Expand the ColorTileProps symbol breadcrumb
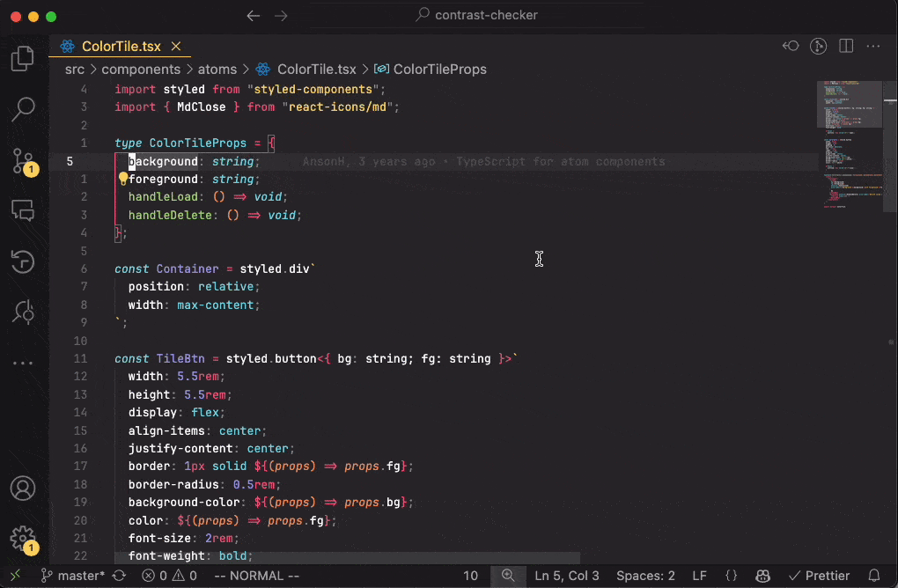Screen dimensions: 898x588 pos(434,69)
